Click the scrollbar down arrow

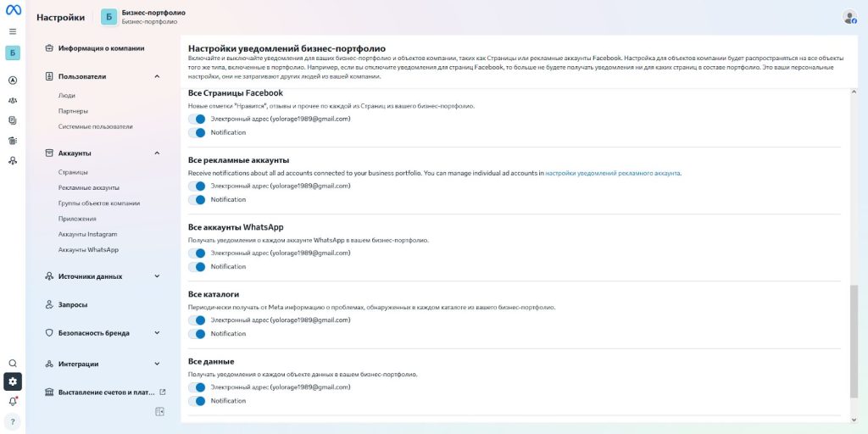coord(853,420)
